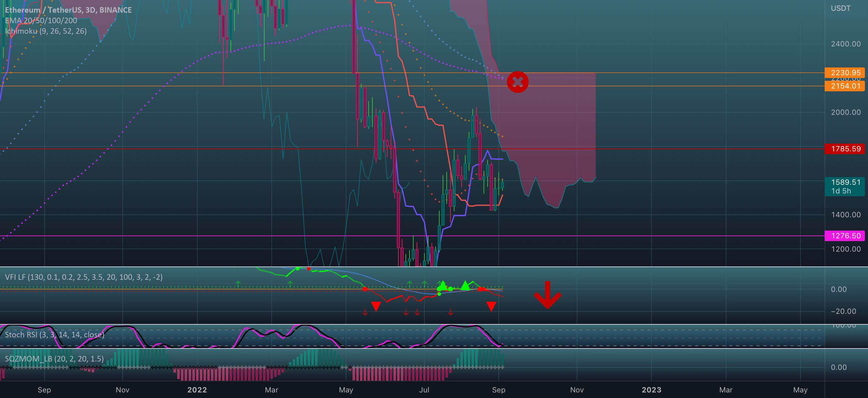Click the 1589.51 current price label

tap(845, 182)
